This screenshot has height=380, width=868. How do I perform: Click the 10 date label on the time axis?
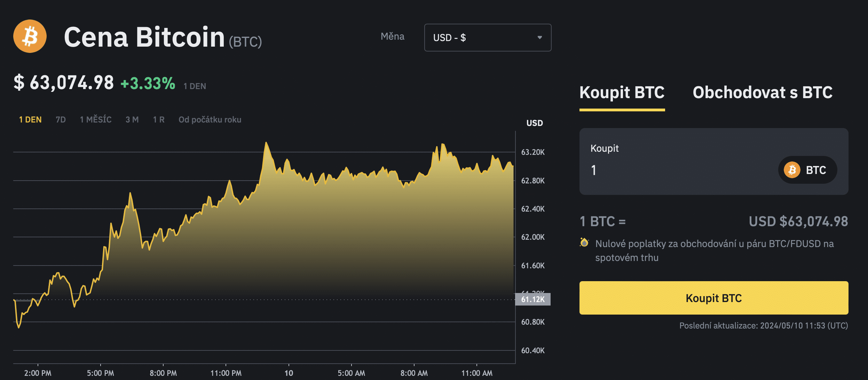289,373
